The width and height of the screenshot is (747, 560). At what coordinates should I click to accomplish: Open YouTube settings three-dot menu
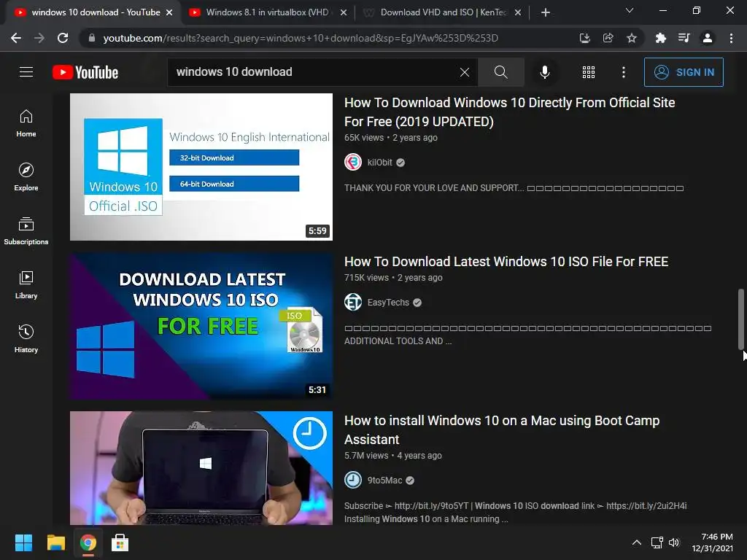point(624,72)
